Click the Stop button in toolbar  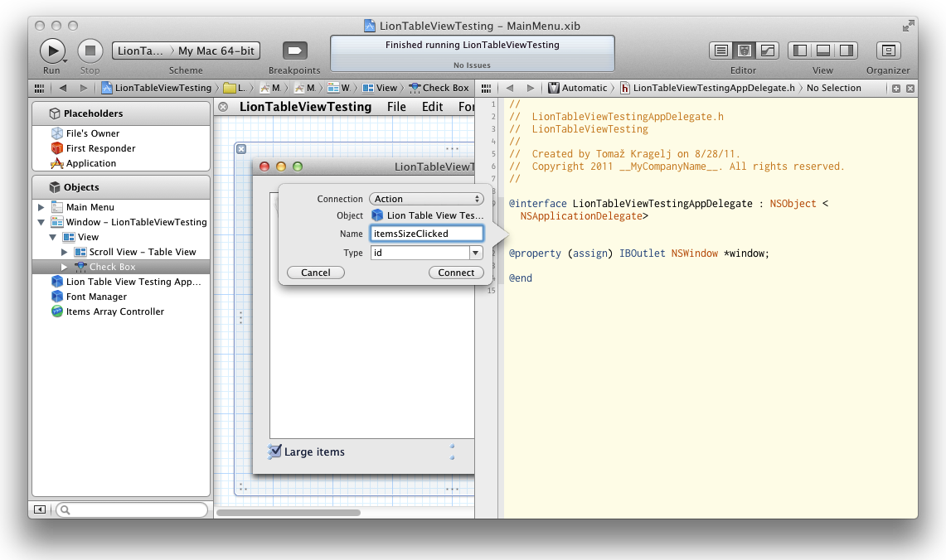tap(90, 51)
